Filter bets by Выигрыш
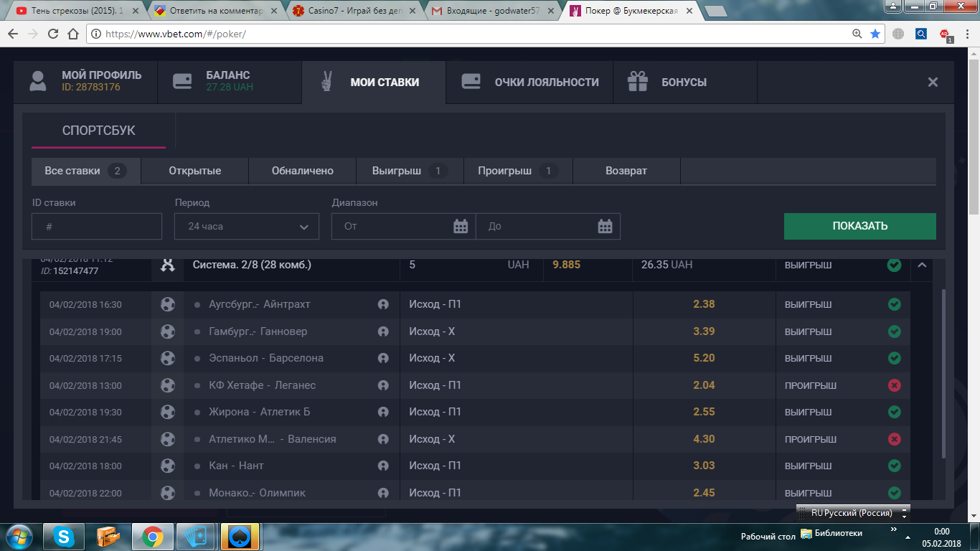This screenshot has width=980, height=551. [x=410, y=171]
